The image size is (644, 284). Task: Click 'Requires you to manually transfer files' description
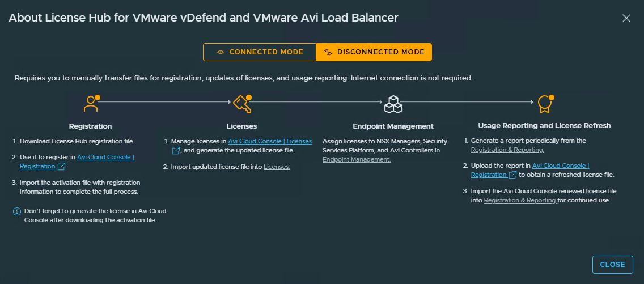(244, 78)
